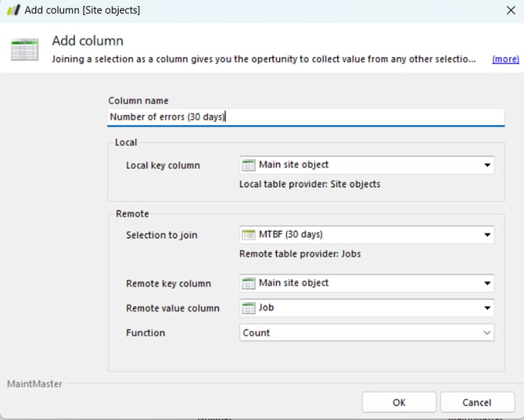Image resolution: width=524 pixels, height=420 pixels.
Task: Open the Remote value column dropdown arrow
Action: [x=487, y=308]
